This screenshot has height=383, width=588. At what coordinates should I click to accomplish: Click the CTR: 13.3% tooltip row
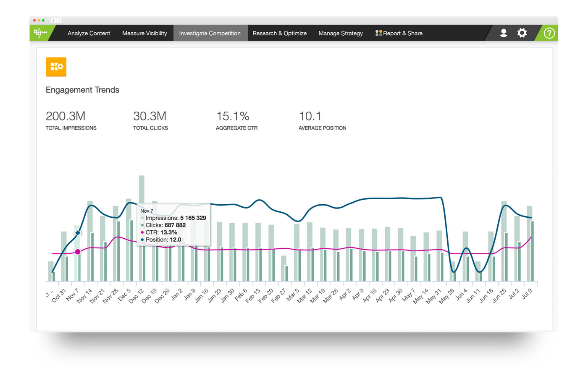click(159, 232)
